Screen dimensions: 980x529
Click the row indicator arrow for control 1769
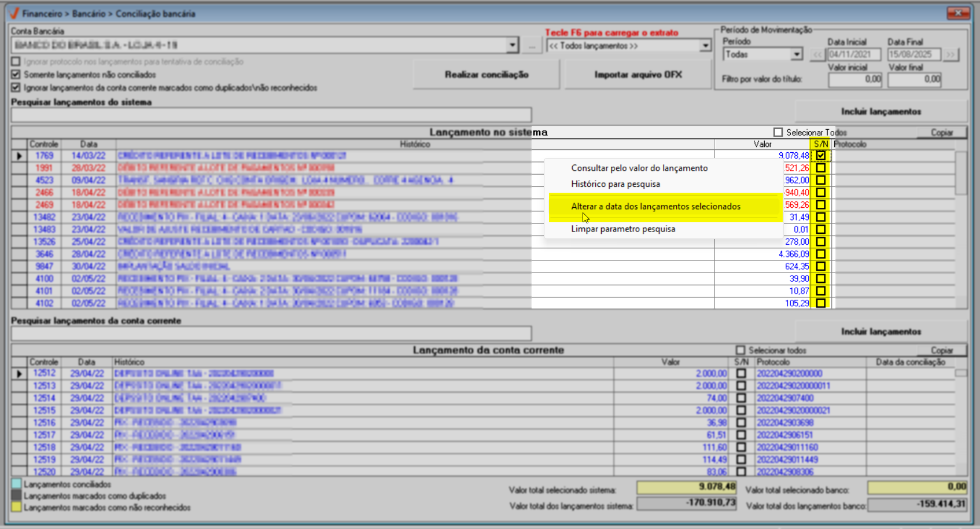[x=19, y=156]
